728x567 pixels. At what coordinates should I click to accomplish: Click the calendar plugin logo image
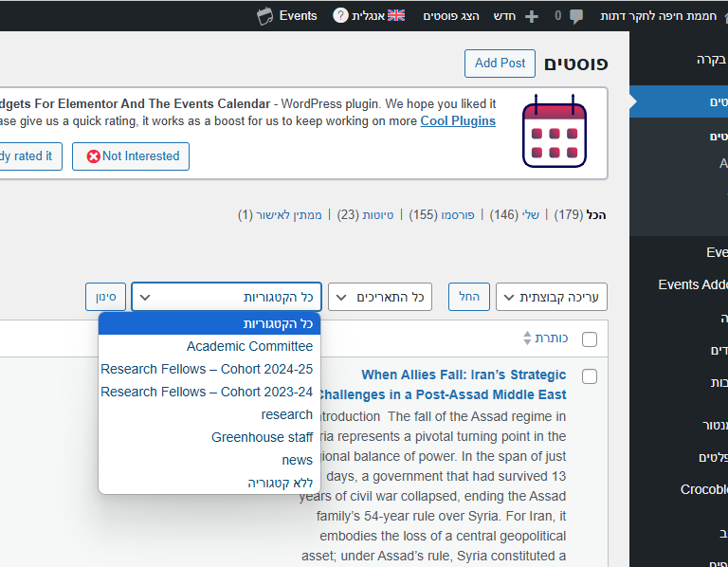555,131
